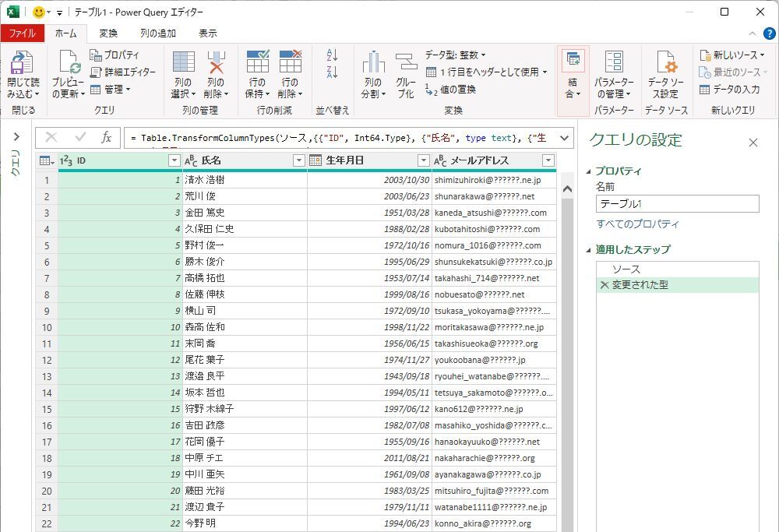
Task: Click the Keep Rows (行の保持) icon
Action: pyautogui.click(x=258, y=62)
